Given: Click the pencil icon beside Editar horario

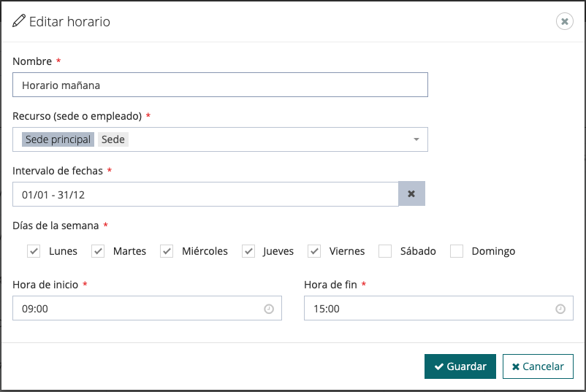Looking at the screenshot, I should click(x=19, y=21).
